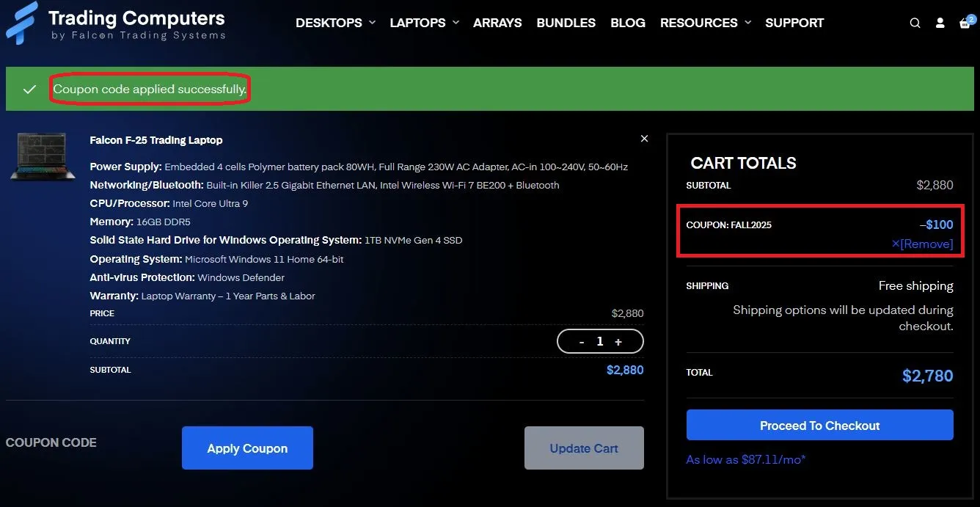This screenshot has height=507, width=980.
Task: Remove Falcon F-25 laptop with X icon
Action: (644, 139)
